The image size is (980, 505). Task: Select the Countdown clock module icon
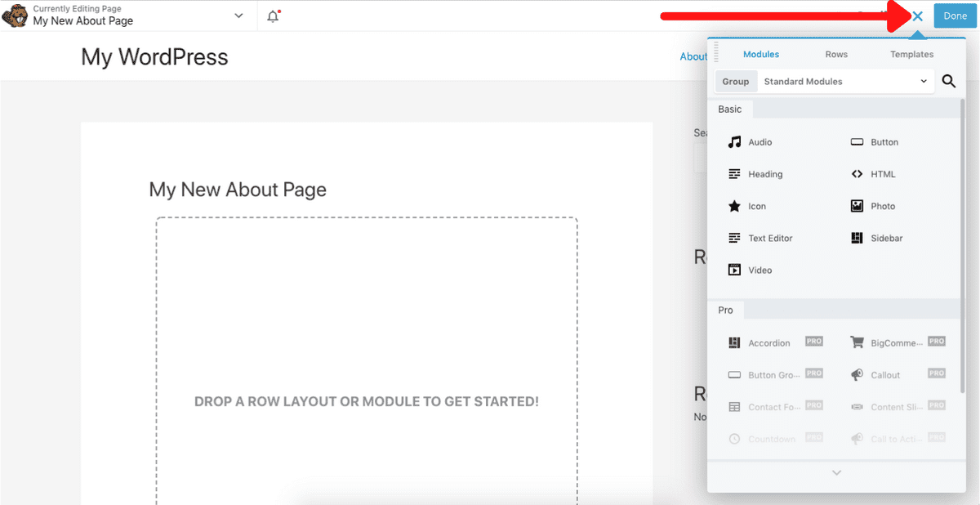[x=735, y=439]
